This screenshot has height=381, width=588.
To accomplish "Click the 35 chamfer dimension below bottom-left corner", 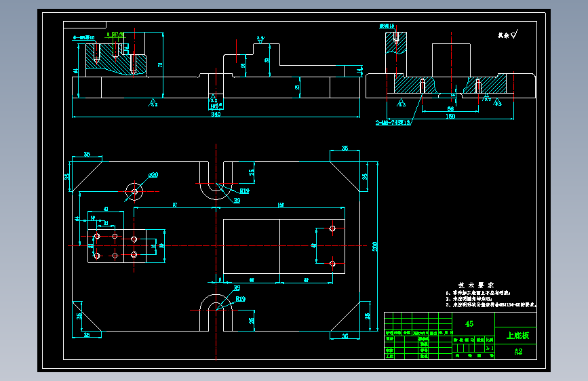I will click(87, 334).
